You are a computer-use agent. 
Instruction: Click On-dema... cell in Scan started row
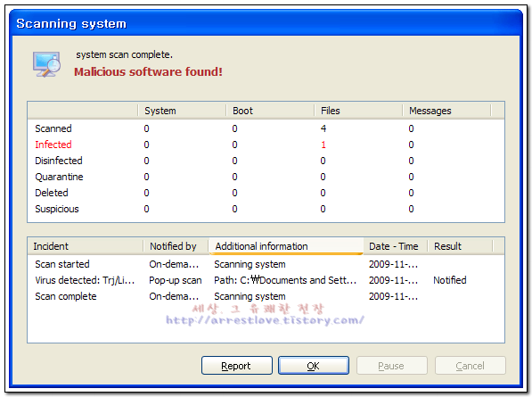(174, 264)
